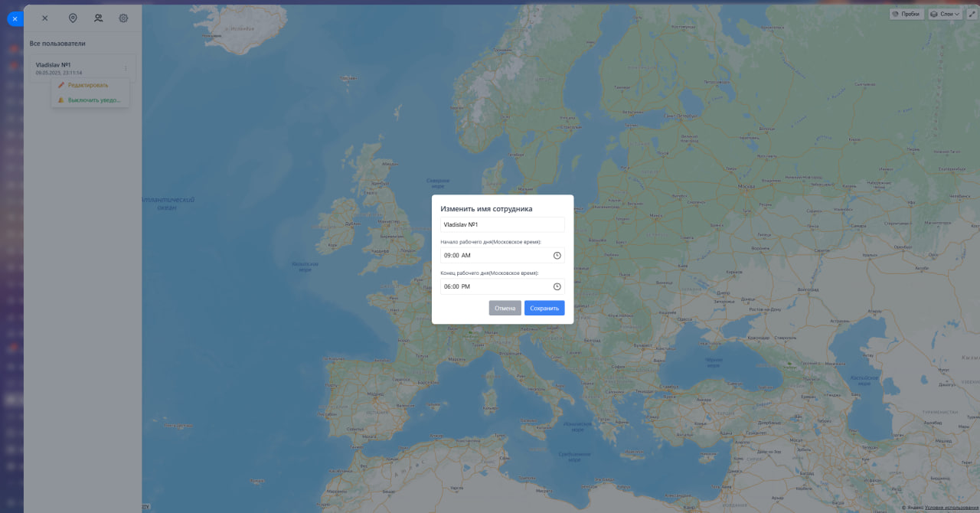Open the location pin tab in panel
The height and width of the screenshot is (513, 980).
point(73,18)
